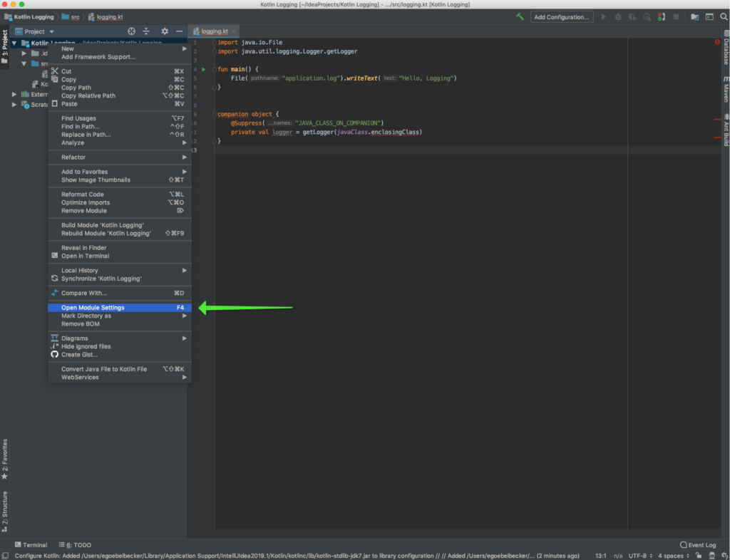This screenshot has width=730, height=560.
Task: Click the red error indicator in editor corner
Action: pyautogui.click(x=717, y=43)
